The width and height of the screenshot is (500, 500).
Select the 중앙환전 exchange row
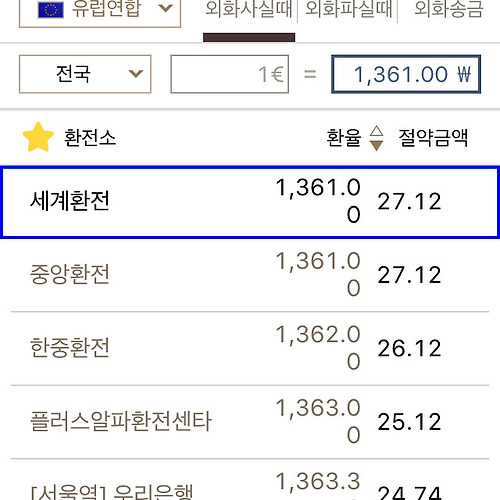(x=250, y=275)
